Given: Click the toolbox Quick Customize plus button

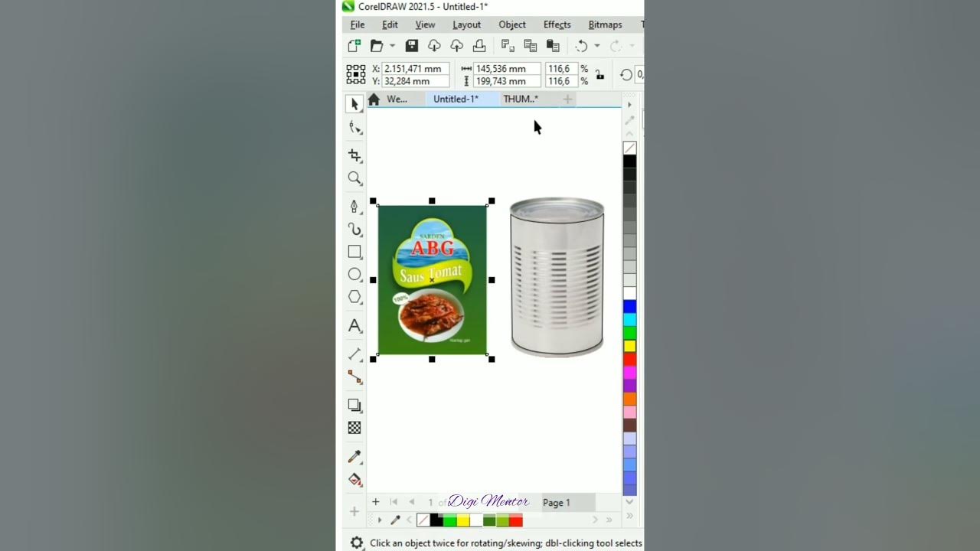Looking at the screenshot, I should [x=354, y=511].
